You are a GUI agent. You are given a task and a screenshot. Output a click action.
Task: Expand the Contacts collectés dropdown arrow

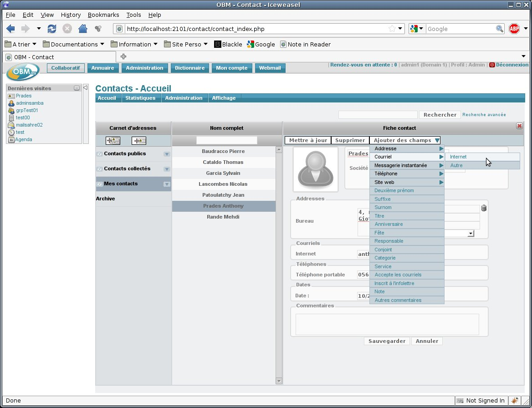click(x=167, y=169)
